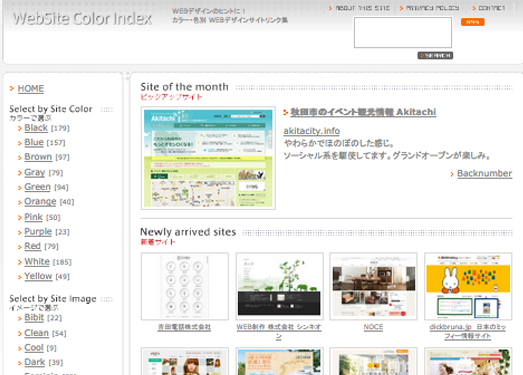Select Yellow color category
The height and width of the screenshot is (375, 523).
[38, 276]
